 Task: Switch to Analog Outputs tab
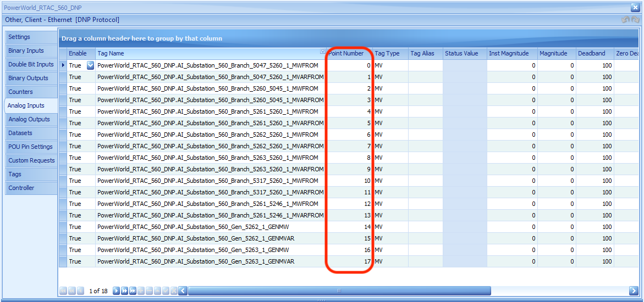31,119
